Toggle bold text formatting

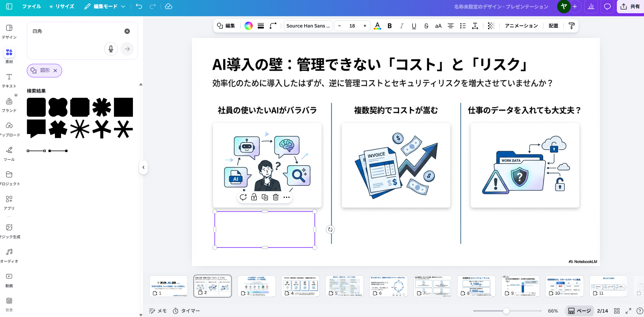(x=390, y=26)
